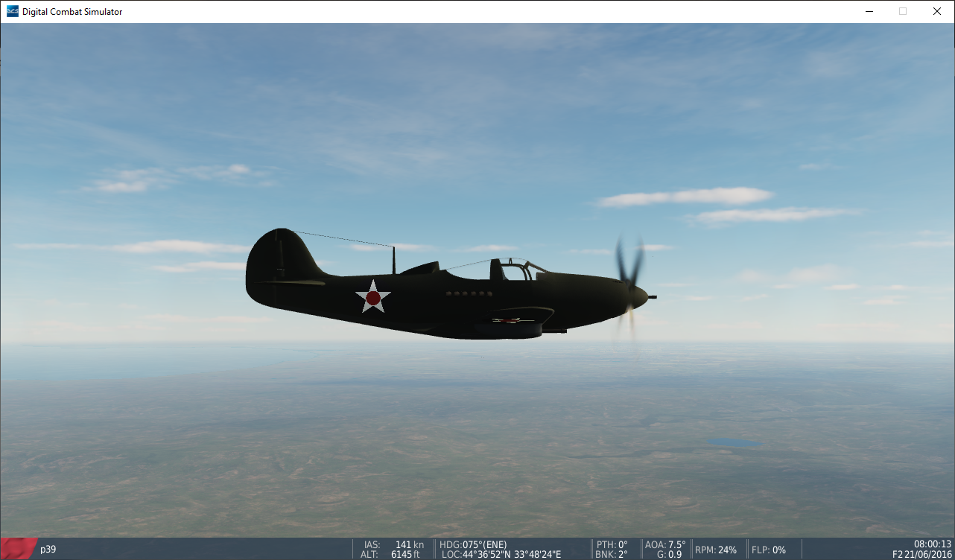Click the red star insignia on the fuselage
The height and width of the screenshot is (560, 955).
pyautogui.click(x=372, y=297)
